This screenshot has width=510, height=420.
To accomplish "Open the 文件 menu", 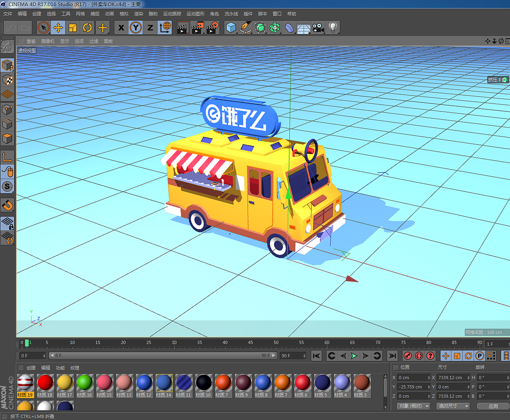I will [8, 14].
